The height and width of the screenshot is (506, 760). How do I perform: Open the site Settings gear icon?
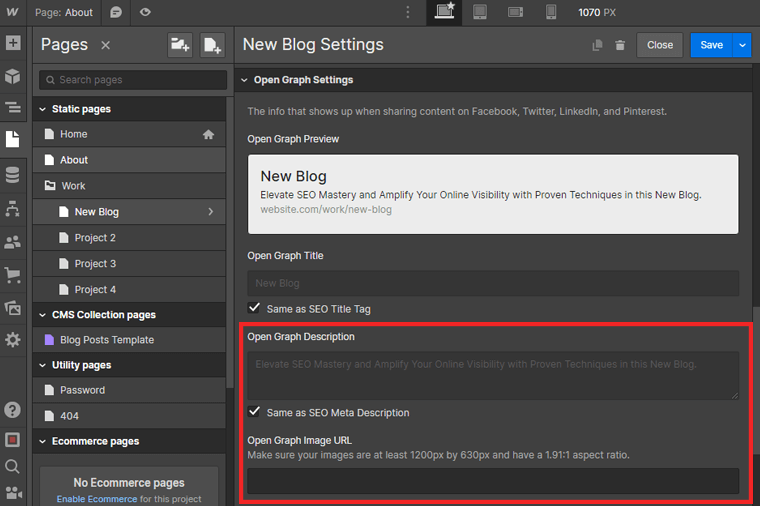[x=13, y=340]
